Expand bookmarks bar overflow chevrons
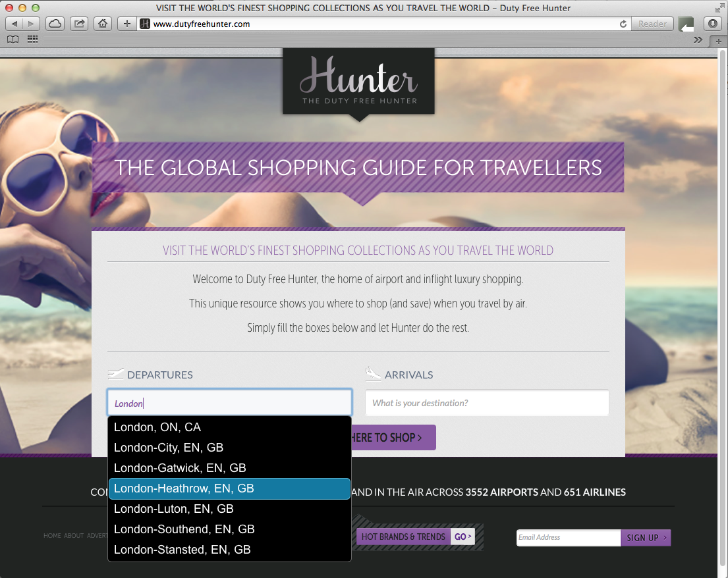 (698, 40)
